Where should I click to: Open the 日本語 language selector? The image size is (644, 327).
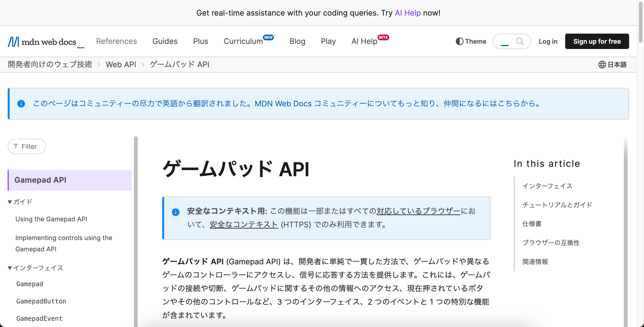click(613, 65)
